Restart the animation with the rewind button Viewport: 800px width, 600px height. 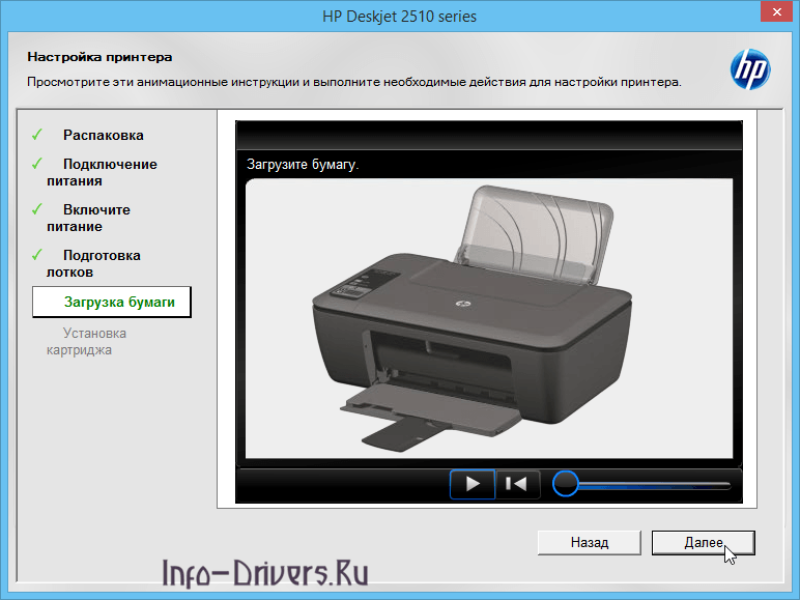pyautogui.click(x=517, y=484)
